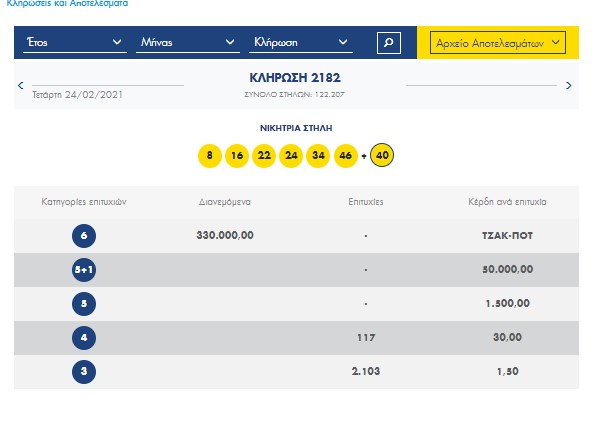Click winning number ball 8
Image resolution: width=609 pixels, height=429 pixels.
208,156
